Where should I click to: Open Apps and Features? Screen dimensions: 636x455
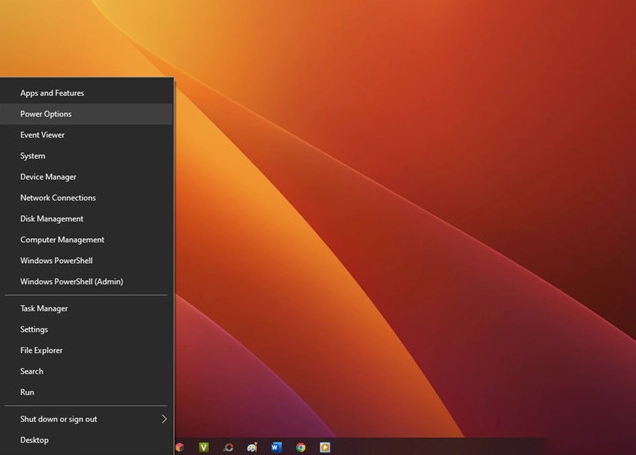pos(86,93)
